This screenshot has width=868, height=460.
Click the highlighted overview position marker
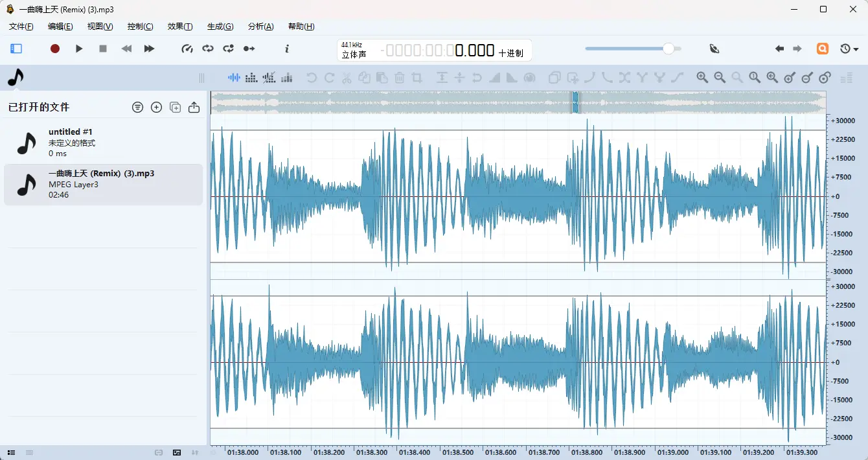pos(575,102)
